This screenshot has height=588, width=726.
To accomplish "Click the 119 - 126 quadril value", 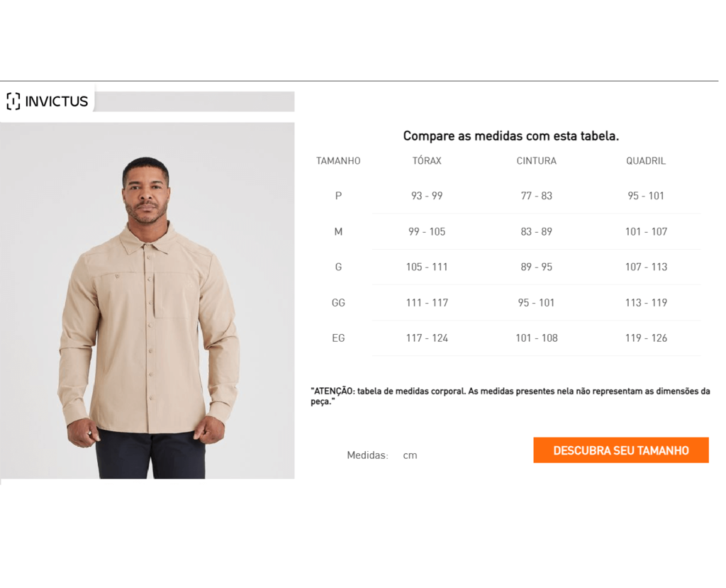I will 646,338.
